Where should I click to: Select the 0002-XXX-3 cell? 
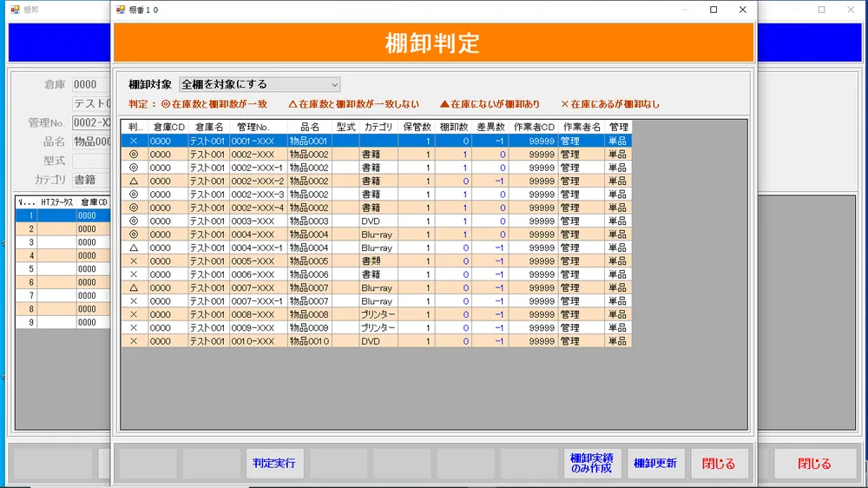pyautogui.click(x=259, y=195)
